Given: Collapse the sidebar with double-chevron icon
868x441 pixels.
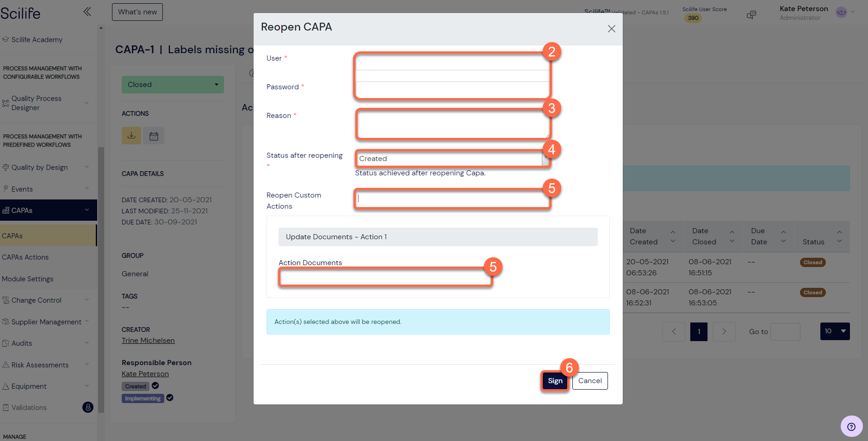Looking at the screenshot, I should click(x=87, y=12).
